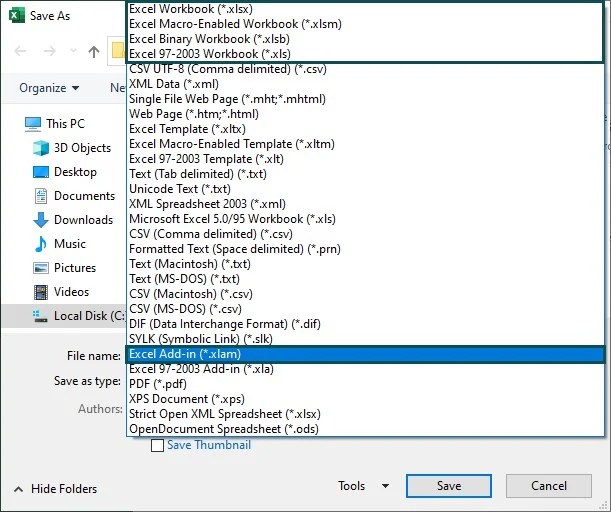Viewport: 611px width, 512px height.
Task: Click the Documents folder icon
Action: [x=41, y=196]
